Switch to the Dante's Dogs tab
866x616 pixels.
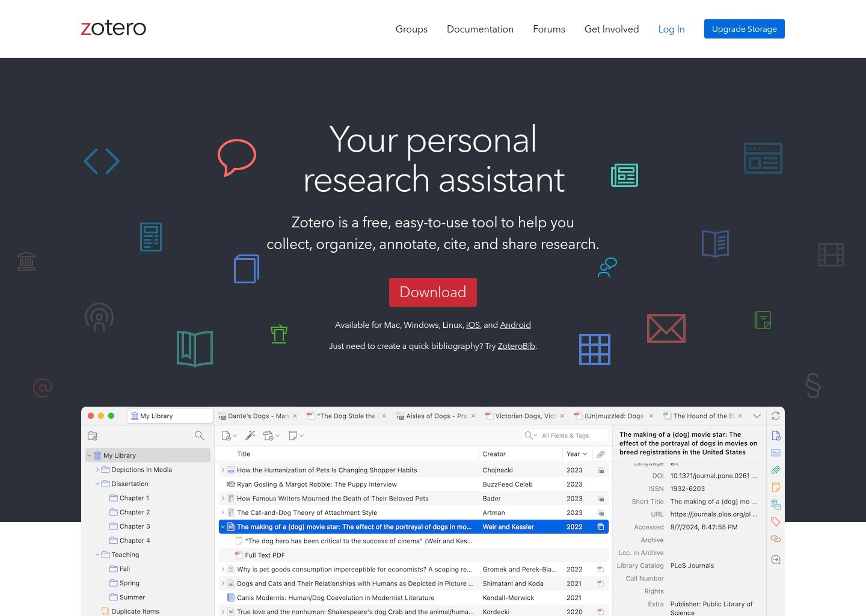click(257, 416)
